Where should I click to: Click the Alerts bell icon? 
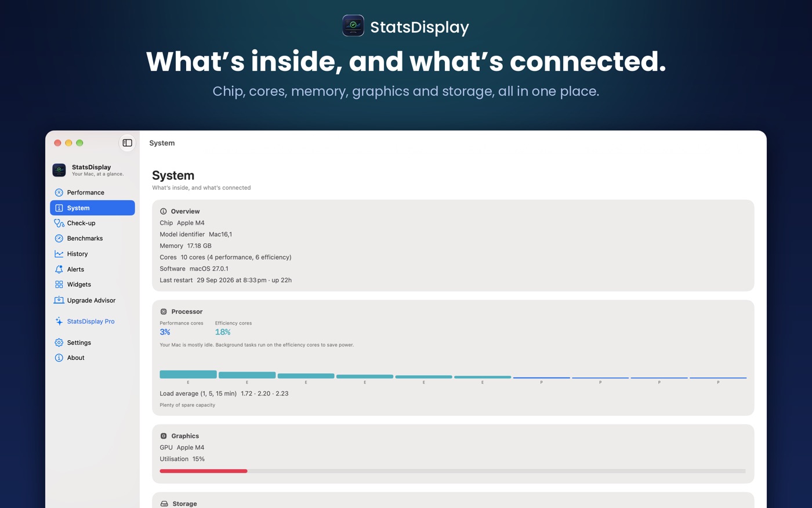pyautogui.click(x=59, y=269)
